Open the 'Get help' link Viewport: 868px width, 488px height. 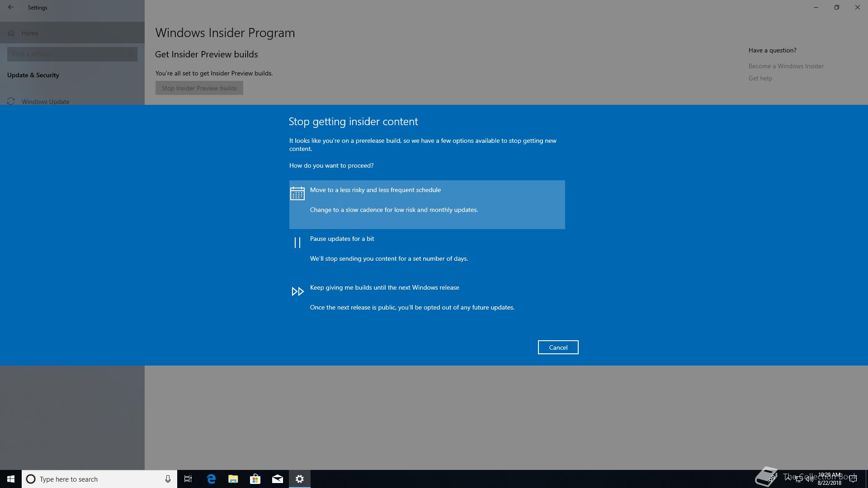point(760,78)
